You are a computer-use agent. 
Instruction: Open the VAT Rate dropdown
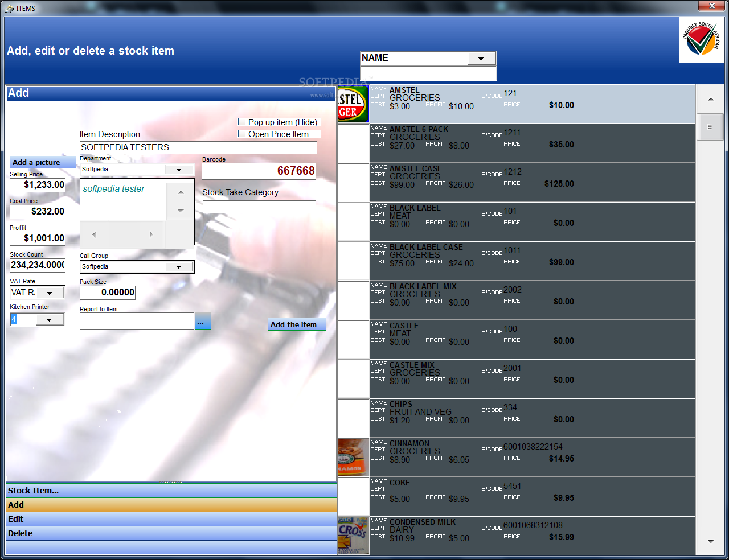coord(50,293)
